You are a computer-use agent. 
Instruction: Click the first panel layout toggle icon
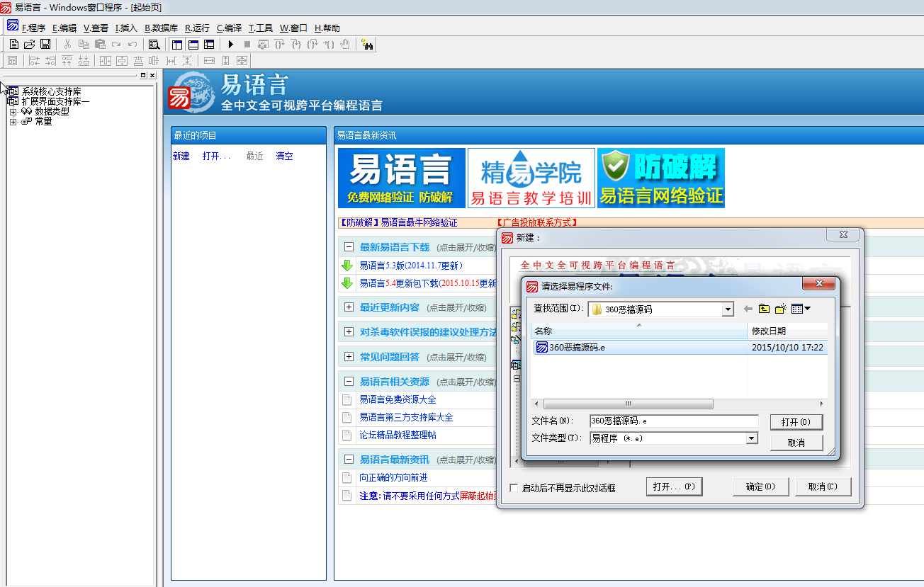pos(176,44)
